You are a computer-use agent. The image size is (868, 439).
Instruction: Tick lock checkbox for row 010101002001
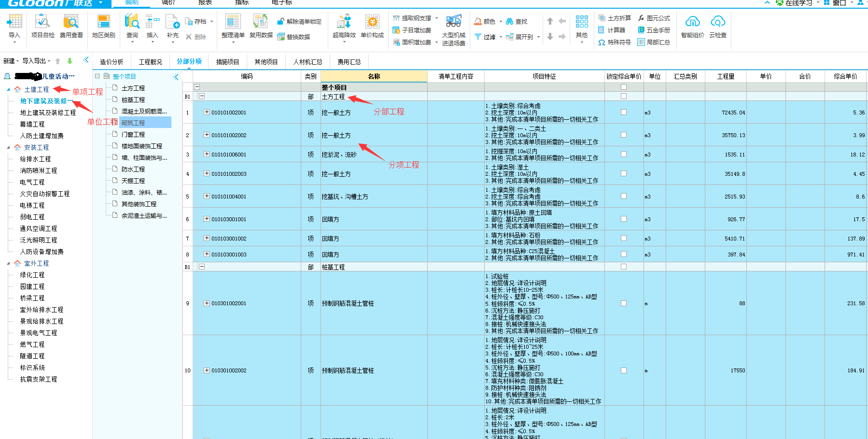coord(623,112)
